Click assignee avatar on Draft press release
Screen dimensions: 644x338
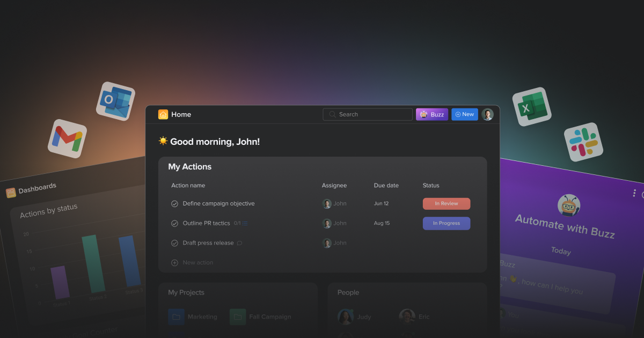click(327, 243)
